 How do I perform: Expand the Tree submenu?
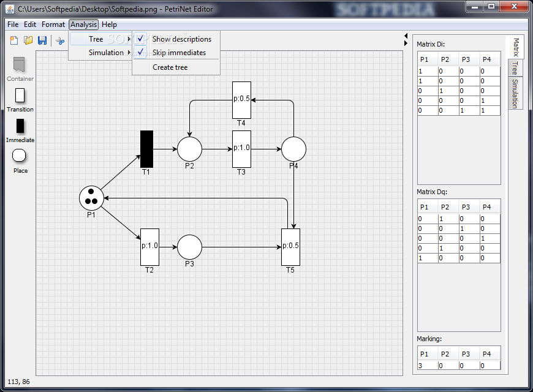[100, 39]
